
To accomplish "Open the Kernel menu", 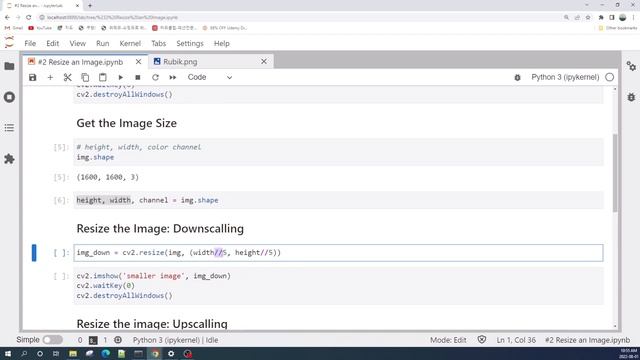I will [130, 43].
